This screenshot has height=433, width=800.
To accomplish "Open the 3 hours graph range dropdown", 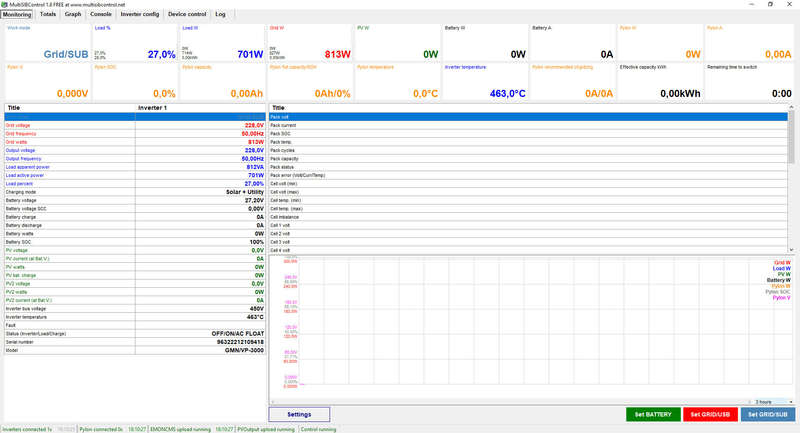I will point(773,402).
